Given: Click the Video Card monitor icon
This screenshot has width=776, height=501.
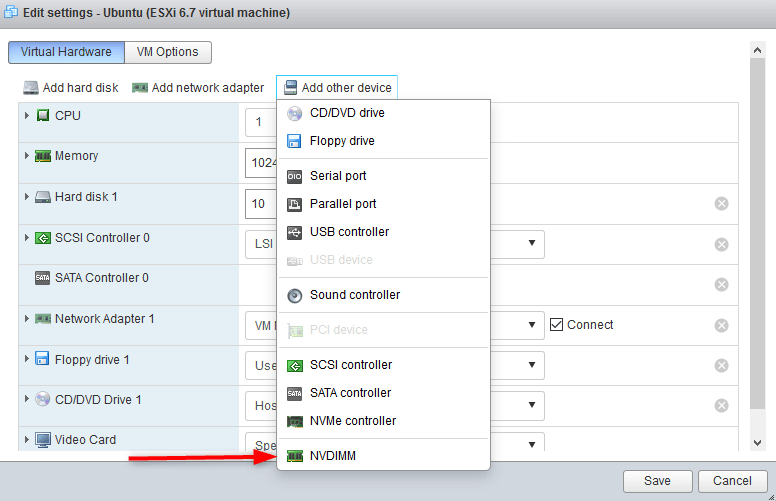Looking at the screenshot, I should pos(43,440).
